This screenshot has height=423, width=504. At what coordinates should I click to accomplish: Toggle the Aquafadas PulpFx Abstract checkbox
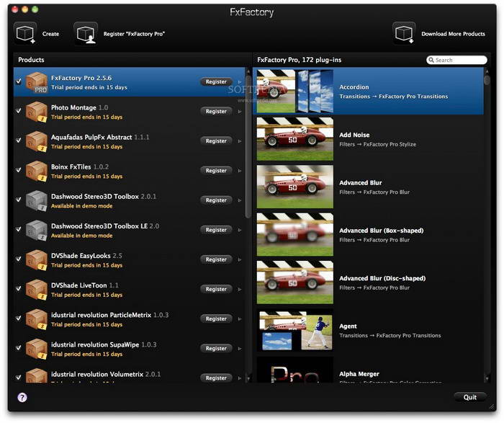(x=19, y=141)
